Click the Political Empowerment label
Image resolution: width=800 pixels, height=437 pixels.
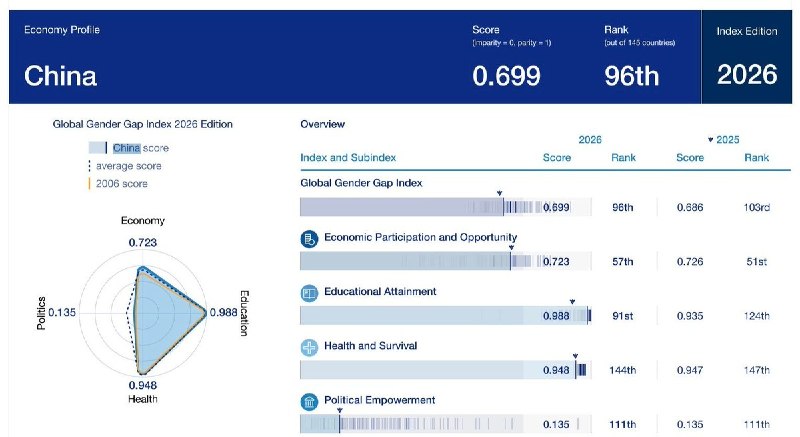pyautogui.click(x=380, y=400)
